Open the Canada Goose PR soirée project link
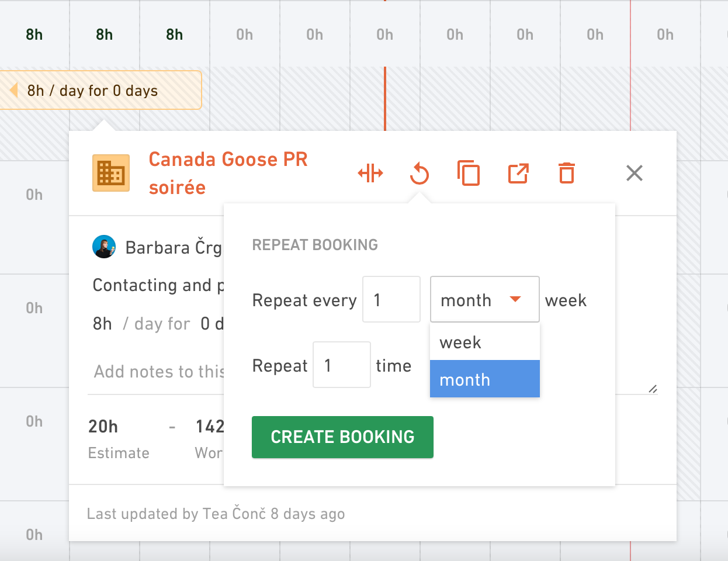 point(228,173)
